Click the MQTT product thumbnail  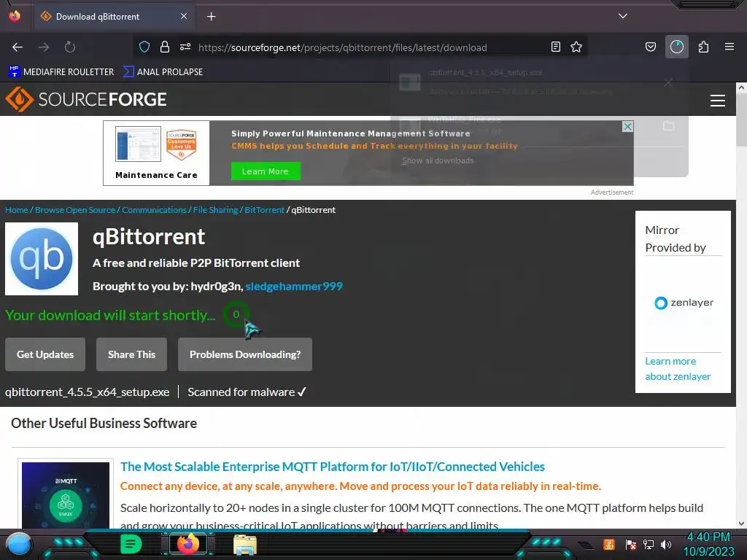click(66, 495)
